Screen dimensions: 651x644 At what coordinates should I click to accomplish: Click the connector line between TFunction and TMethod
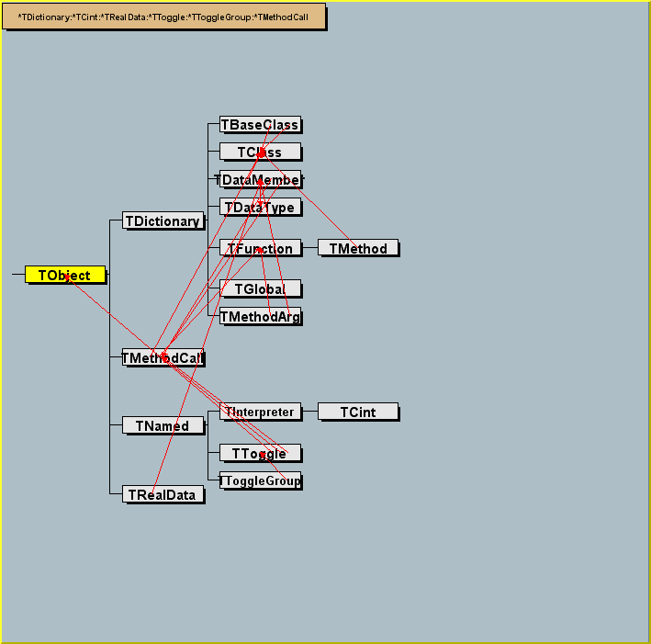(309, 248)
